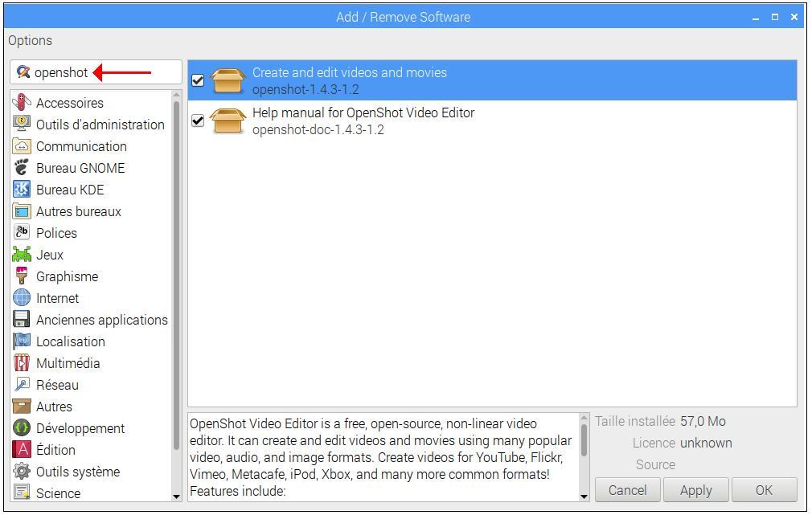Click the Autres bureaux window icon
This screenshot has width=812, height=515.
tap(21, 211)
